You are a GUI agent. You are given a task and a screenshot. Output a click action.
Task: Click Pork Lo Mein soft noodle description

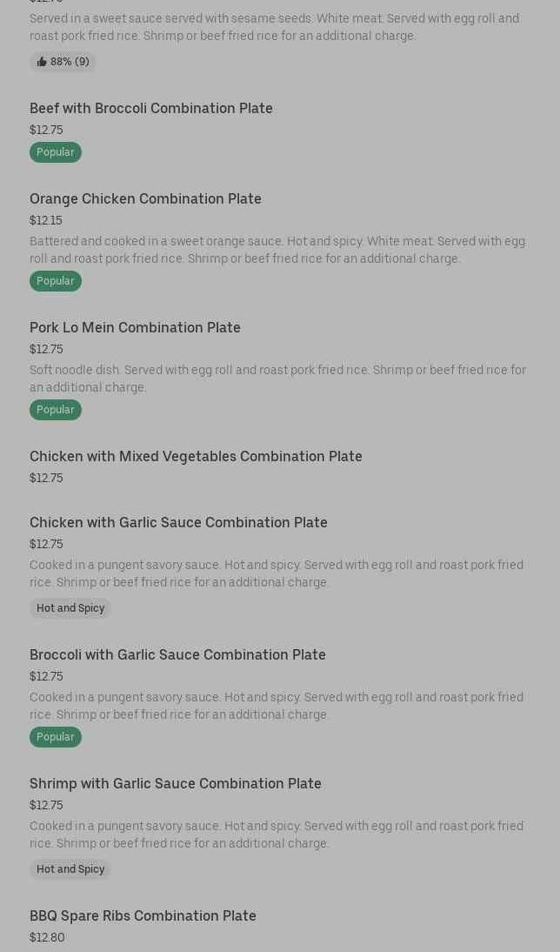tap(277, 379)
